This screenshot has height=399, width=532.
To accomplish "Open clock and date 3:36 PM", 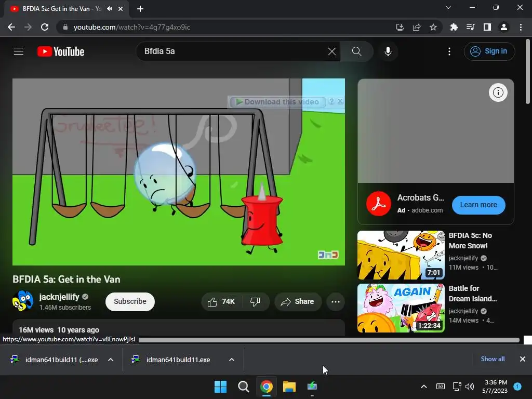I will pyautogui.click(x=495, y=387).
